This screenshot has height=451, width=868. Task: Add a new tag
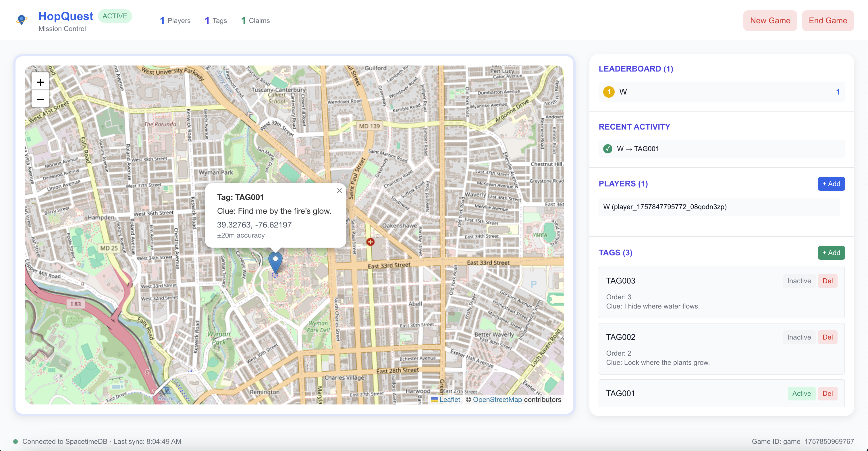831,253
